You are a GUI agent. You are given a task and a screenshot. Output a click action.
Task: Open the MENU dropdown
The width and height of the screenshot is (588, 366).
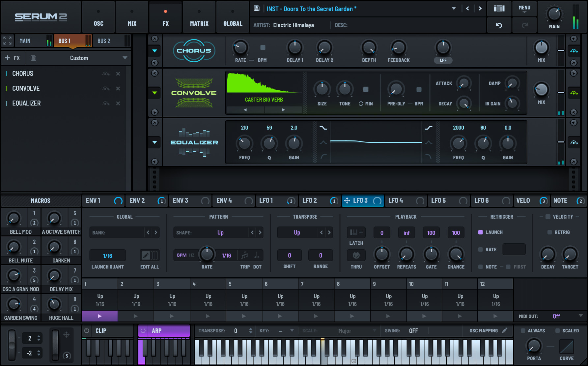[524, 9]
